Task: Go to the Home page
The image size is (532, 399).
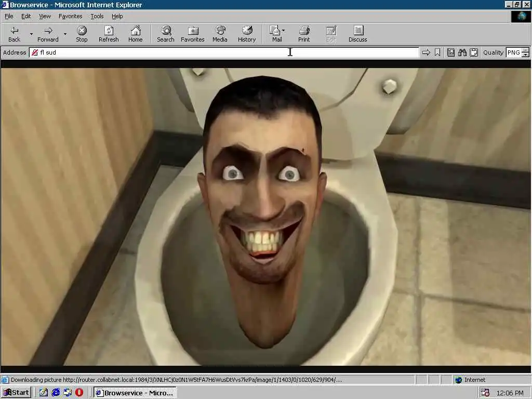Action: [136, 34]
